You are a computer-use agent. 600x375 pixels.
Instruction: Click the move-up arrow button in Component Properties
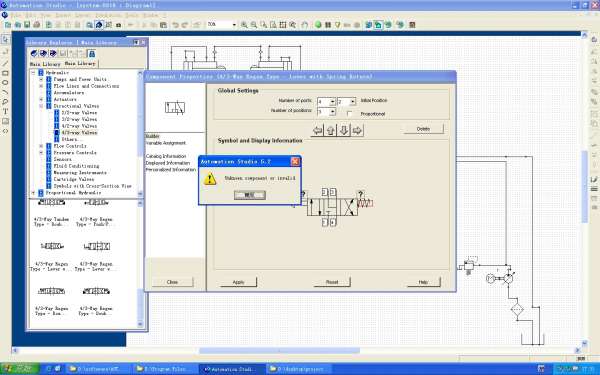331,130
